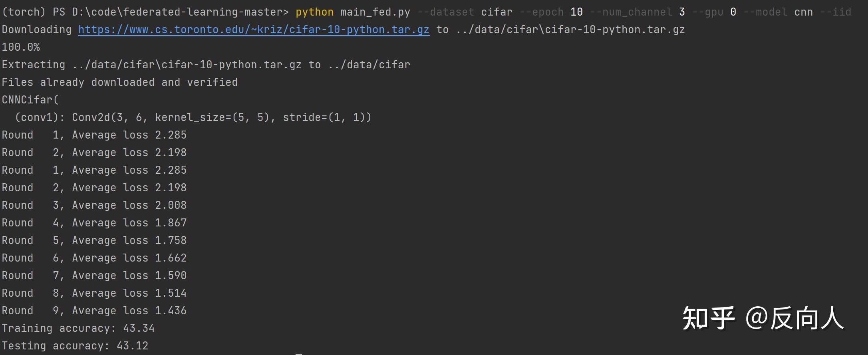Click the Zhihu @反向人 watermark
868x355 pixels.
[x=762, y=319]
